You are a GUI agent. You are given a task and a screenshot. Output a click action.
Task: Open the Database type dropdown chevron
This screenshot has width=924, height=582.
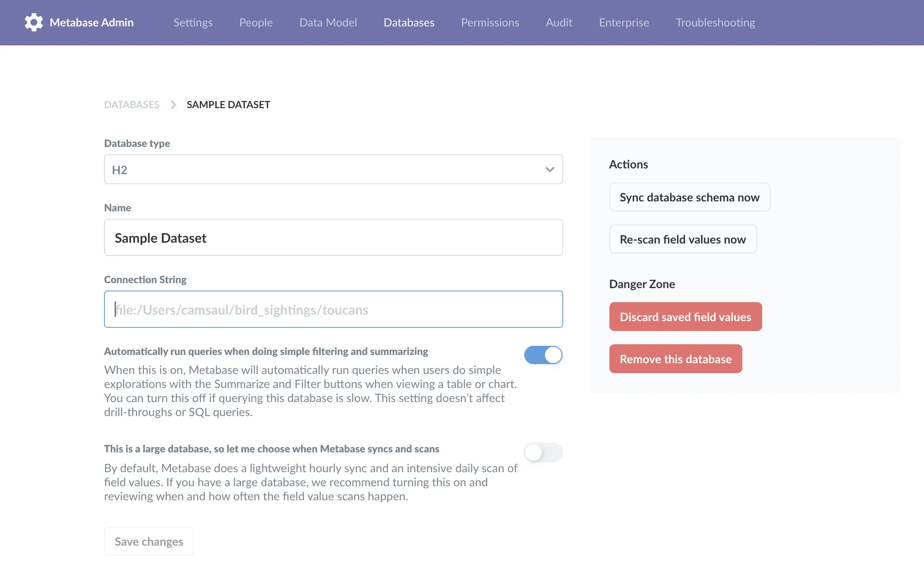coord(549,169)
